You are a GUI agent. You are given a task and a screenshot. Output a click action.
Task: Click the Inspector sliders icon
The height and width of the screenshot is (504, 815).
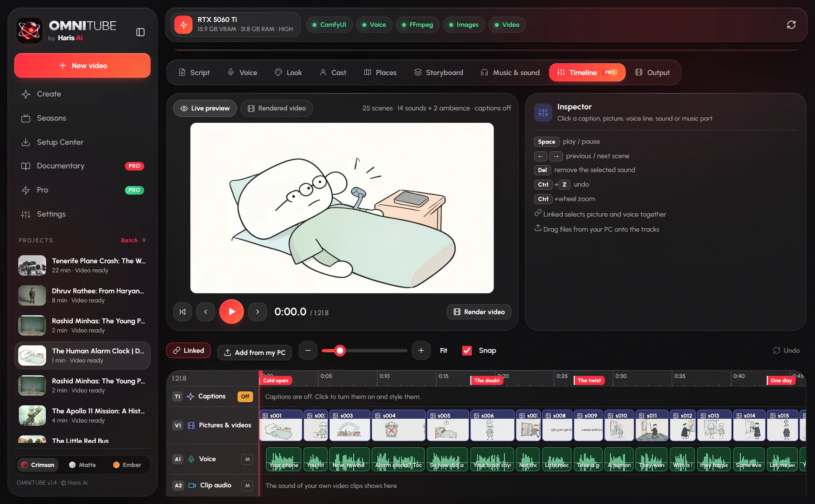[x=543, y=112]
